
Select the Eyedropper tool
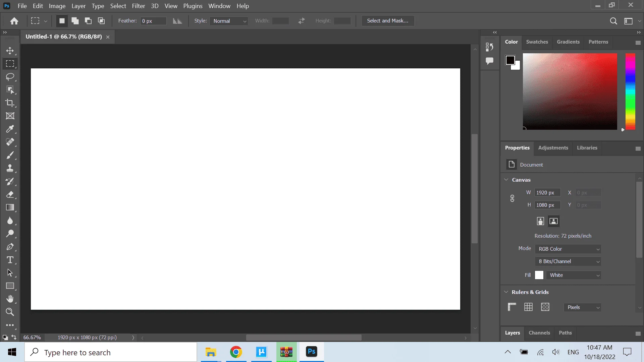coord(10,129)
